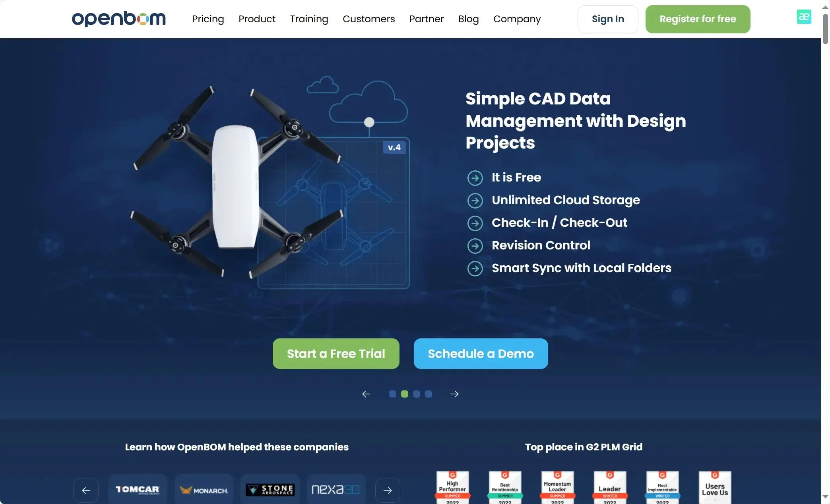Open the Monarch customer logo
The height and width of the screenshot is (504, 830).
click(x=204, y=489)
